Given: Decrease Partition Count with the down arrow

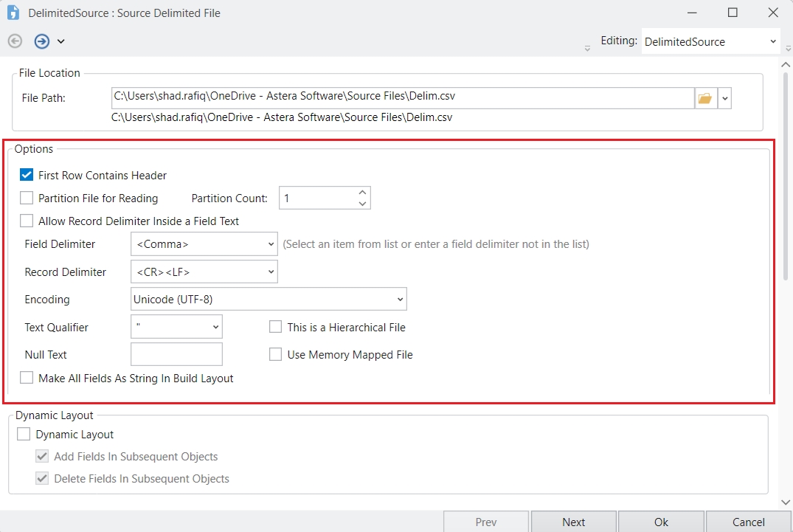Looking at the screenshot, I should [x=362, y=203].
